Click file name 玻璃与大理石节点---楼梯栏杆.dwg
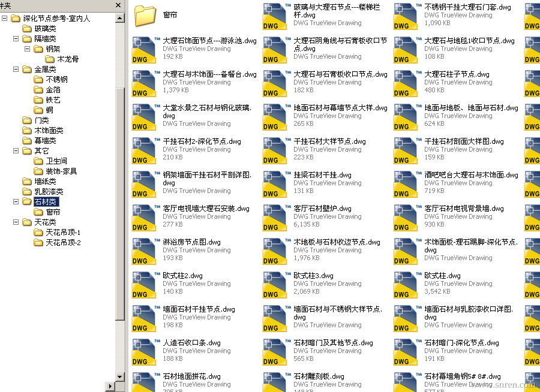The height and width of the screenshot is (392, 540). [337, 11]
